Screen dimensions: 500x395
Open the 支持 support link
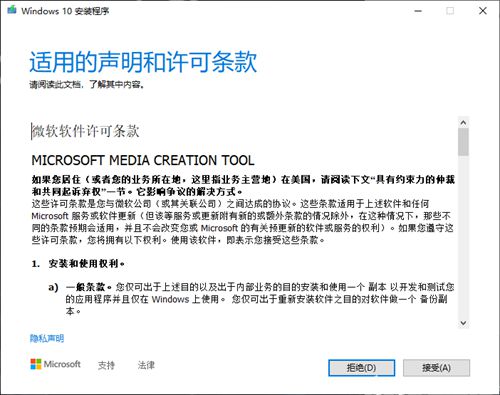[106, 365]
